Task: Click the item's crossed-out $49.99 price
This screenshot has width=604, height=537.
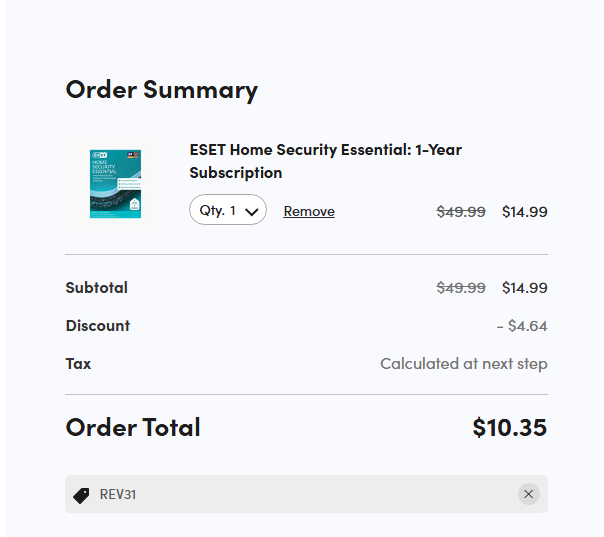Action: coord(461,211)
